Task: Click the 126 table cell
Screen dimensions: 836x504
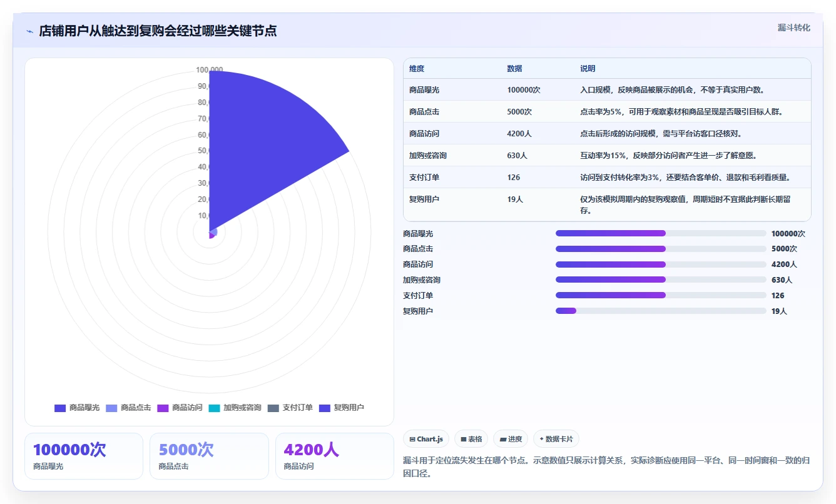Action: pyautogui.click(x=514, y=178)
